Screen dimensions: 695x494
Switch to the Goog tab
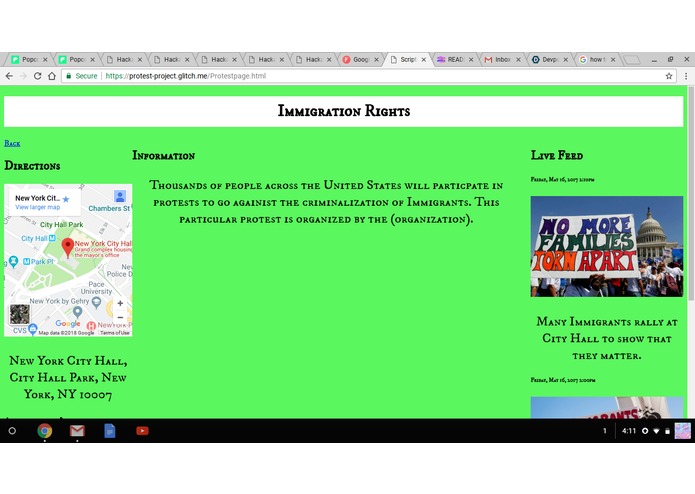(360, 59)
